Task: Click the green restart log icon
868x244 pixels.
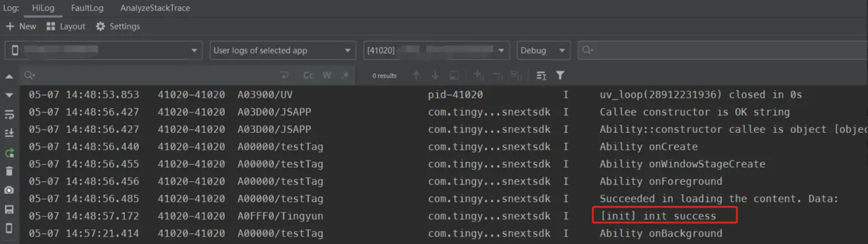Action: [x=9, y=153]
